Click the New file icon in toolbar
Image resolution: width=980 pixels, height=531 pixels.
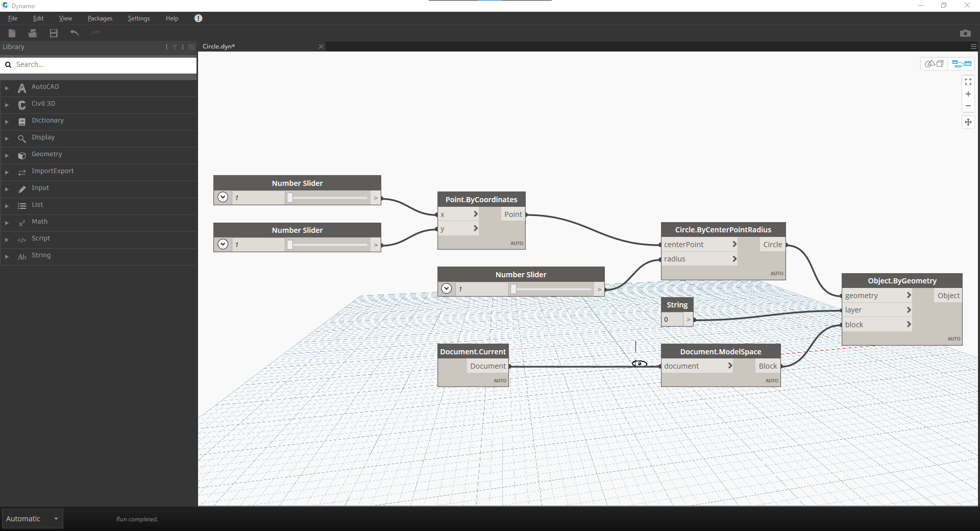tap(12, 33)
